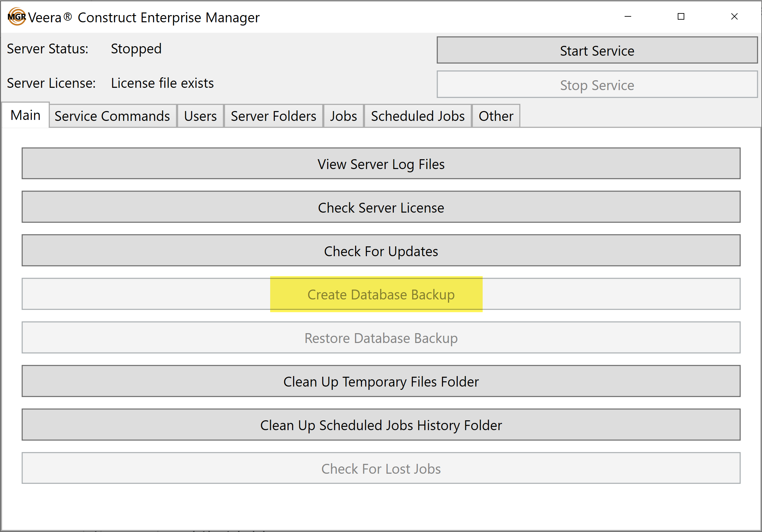Clean Up Scheduled Jobs History Folder
The width and height of the screenshot is (762, 532).
[x=381, y=425]
